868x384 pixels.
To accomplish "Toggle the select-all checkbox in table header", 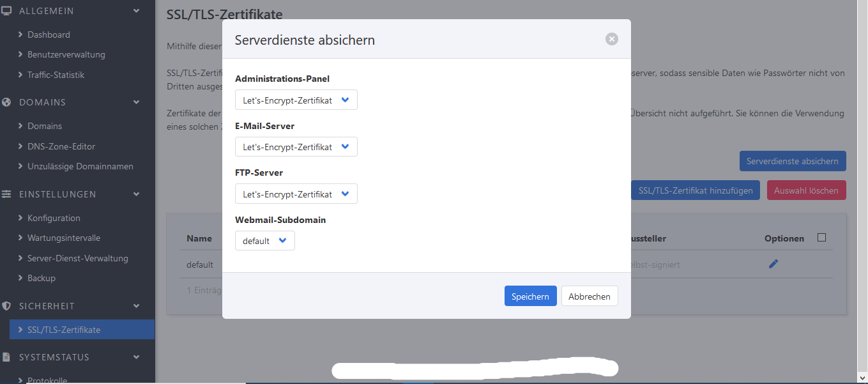I will [x=821, y=238].
